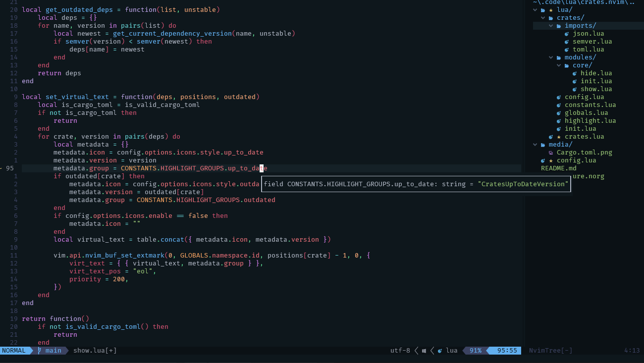Collapse the media folder chevron
Screen dimensions: 644x363
(x=535, y=145)
